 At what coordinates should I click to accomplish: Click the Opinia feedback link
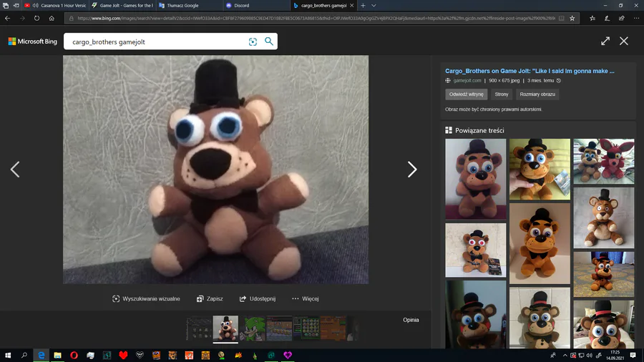(x=411, y=320)
